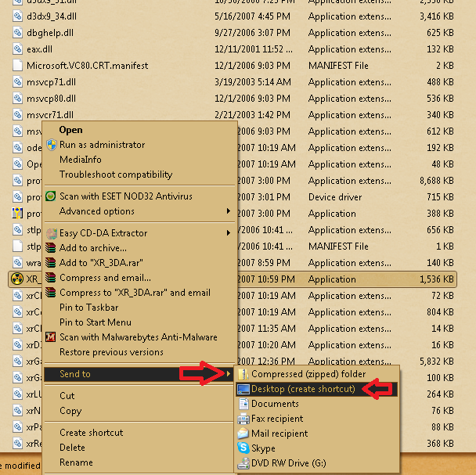Open the Send to submenu
Screen dimensions: 476x475
coord(139,374)
